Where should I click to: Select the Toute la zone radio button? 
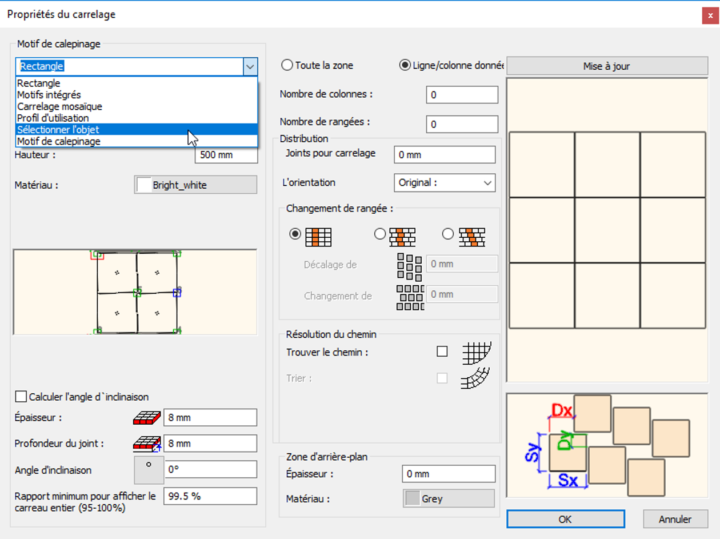click(x=287, y=65)
